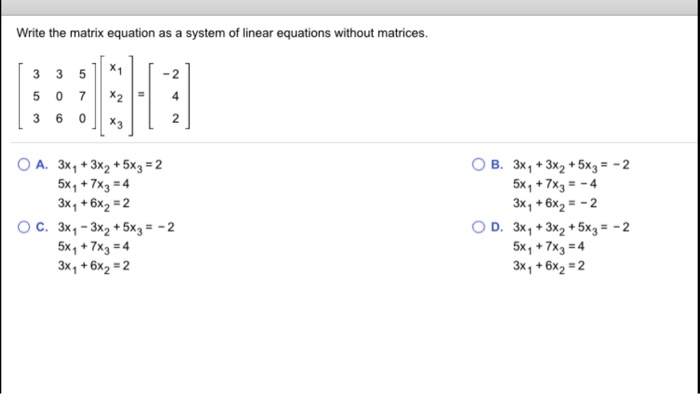700x394 pixels.
Task: Click the blue 'A.' option label
Action: coord(42,165)
